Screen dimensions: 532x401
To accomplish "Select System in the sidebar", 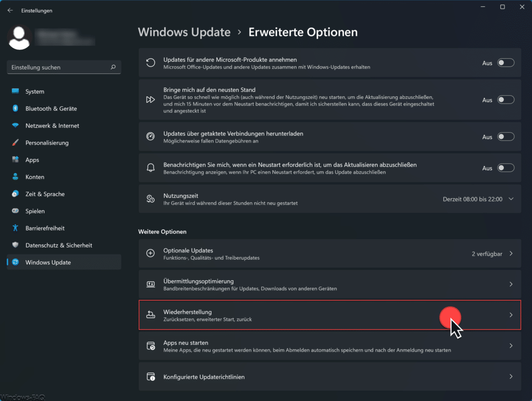I will click(64, 92).
